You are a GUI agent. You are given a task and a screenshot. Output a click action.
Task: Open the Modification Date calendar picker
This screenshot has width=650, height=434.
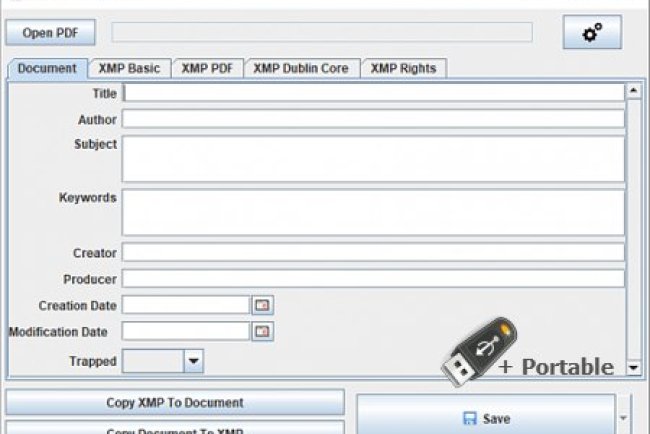pyautogui.click(x=262, y=331)
